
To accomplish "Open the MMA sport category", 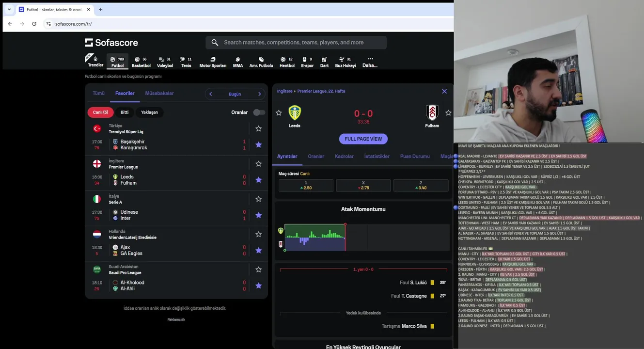I will 238,62.
